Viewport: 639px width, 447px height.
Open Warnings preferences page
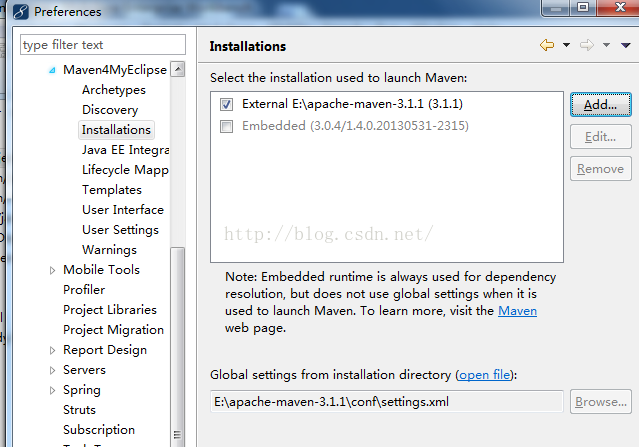[109, 250]
